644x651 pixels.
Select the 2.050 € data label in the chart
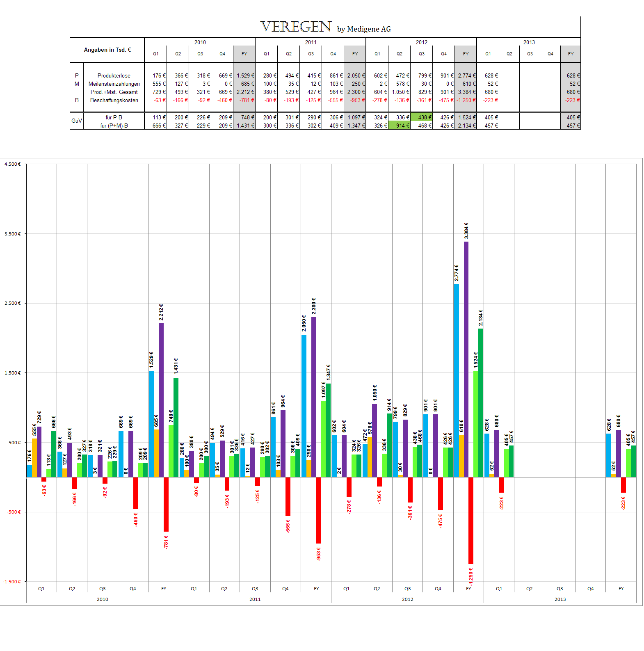(304, 324)
